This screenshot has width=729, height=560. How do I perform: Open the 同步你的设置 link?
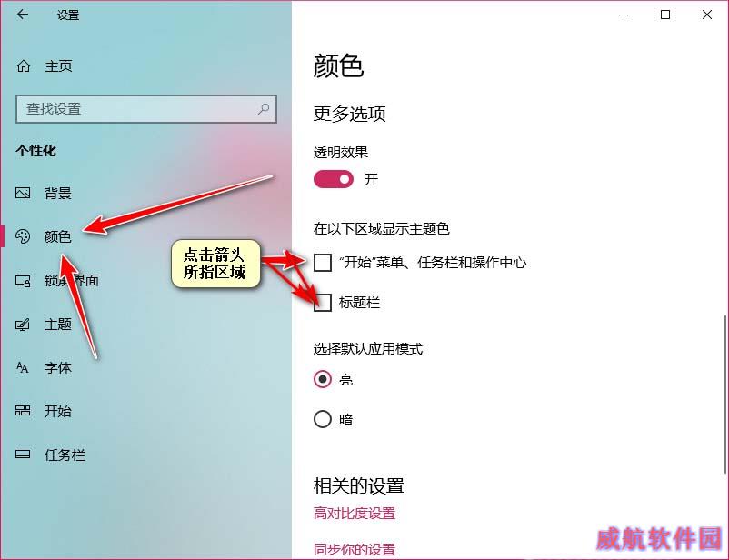tap(355, 549)
